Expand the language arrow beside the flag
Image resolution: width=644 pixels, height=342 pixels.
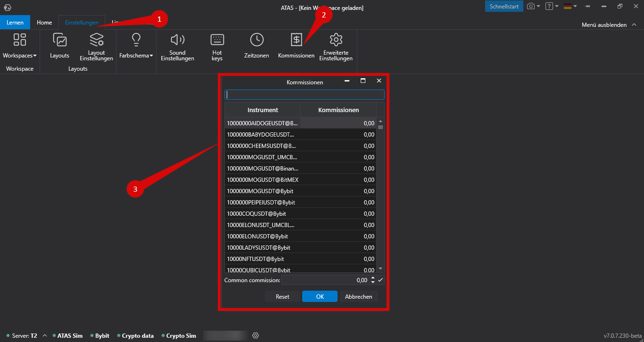pyautogui.click(x=575, y=6)
